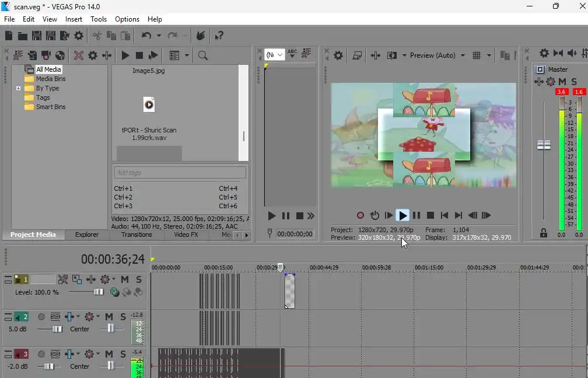Arm track 2 for record
588x378 pixels.
(41, 317)
